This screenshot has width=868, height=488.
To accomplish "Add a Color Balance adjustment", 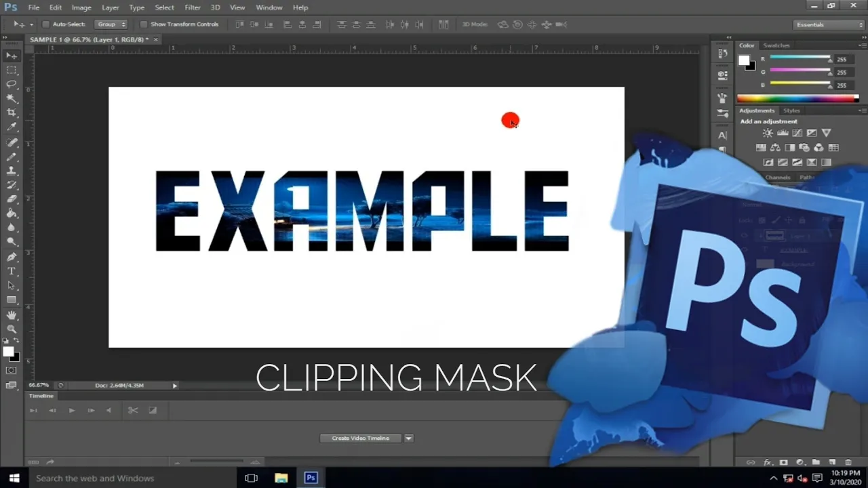I will (775, 148).
